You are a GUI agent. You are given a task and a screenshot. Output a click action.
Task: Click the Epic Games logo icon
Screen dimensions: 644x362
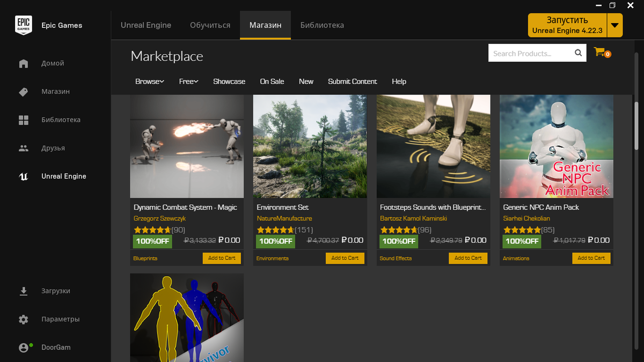click(23, 25)
